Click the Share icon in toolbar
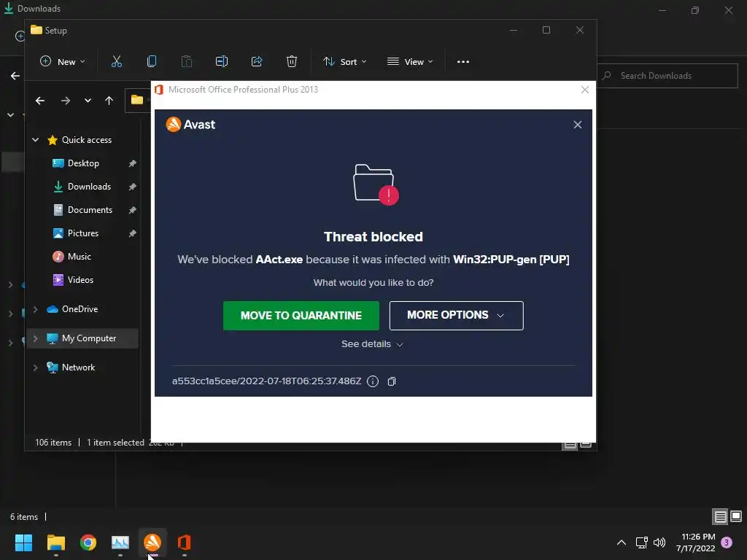747x560 pixels. click(x=257, y=61)
